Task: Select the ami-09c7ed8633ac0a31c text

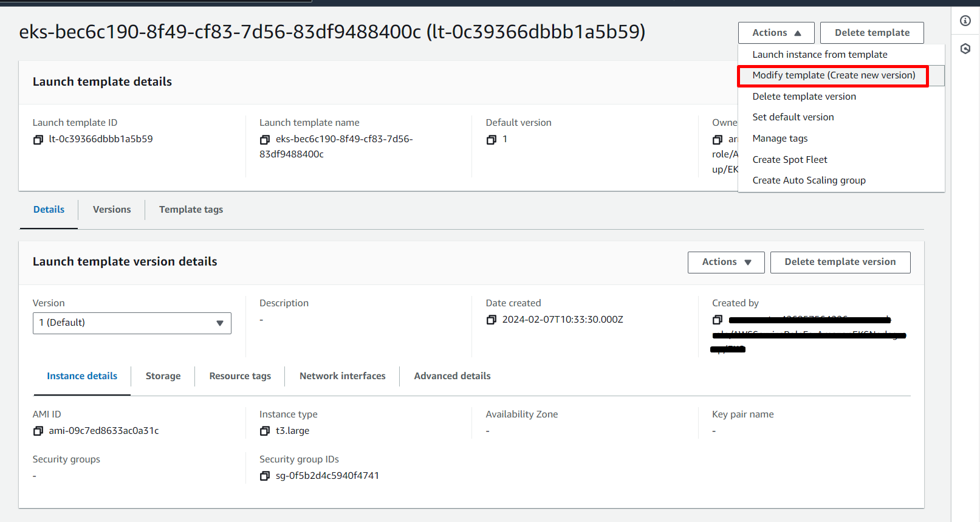Action: click(104, 431)
